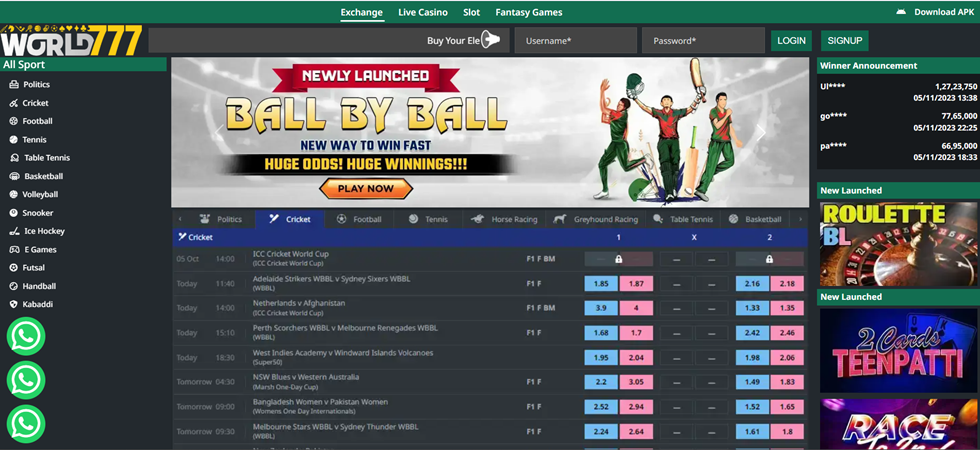The width and height of the screenshot is (980, 450).
Task: Click the Cricket icon in the sidebar
Action: pyautogui.click(x=13, y=103)
